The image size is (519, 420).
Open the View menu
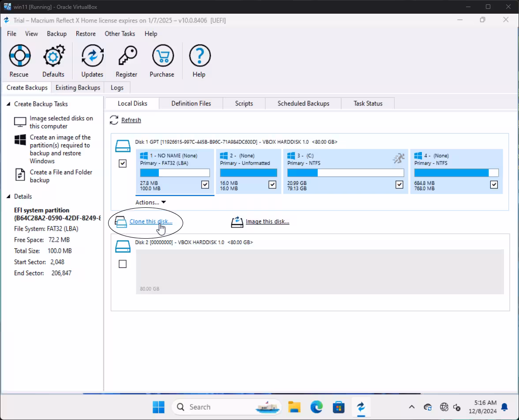[x=31, y=34]
